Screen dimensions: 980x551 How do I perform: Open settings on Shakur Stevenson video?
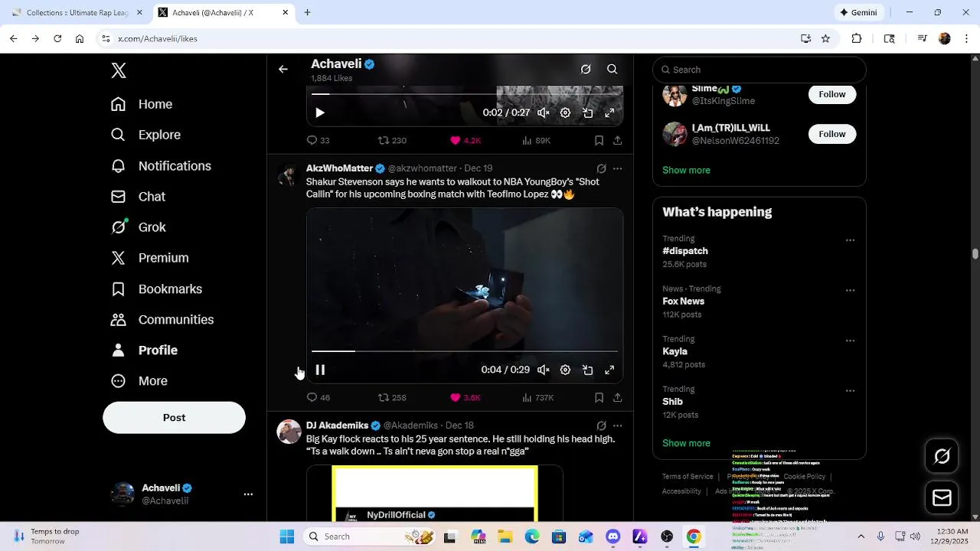[x=565, y=370]
